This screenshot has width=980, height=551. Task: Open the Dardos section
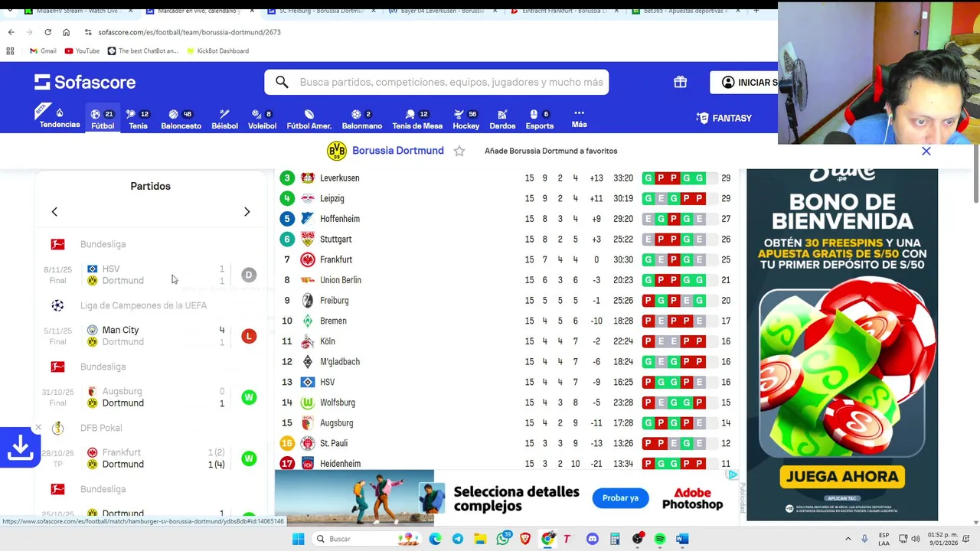[x=502, y=119]
